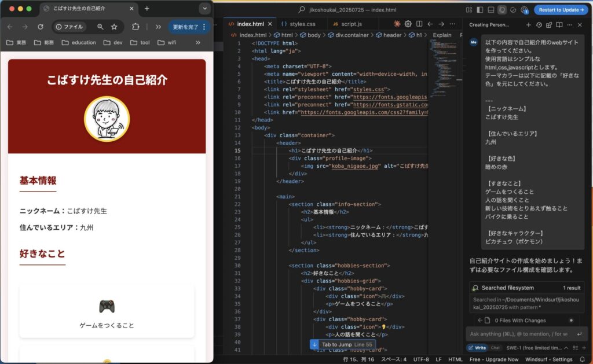The width and height of the screenshot is (593, 364).
Task: Open Windsurf - Settings in status bar
Action: pos(549,359)
